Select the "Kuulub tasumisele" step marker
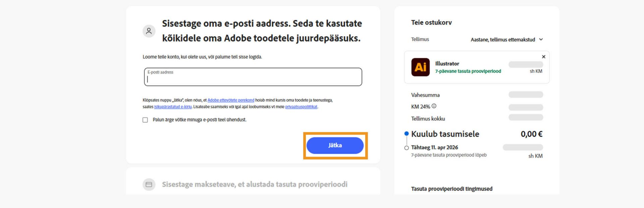The height and width of the screenshot is (208, 644). tap(406, 133)
